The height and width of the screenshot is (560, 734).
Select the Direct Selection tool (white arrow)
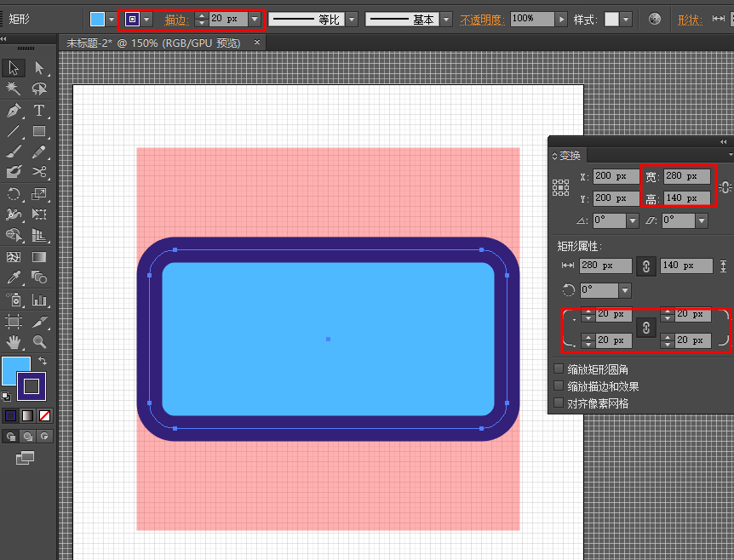(39, 68)
